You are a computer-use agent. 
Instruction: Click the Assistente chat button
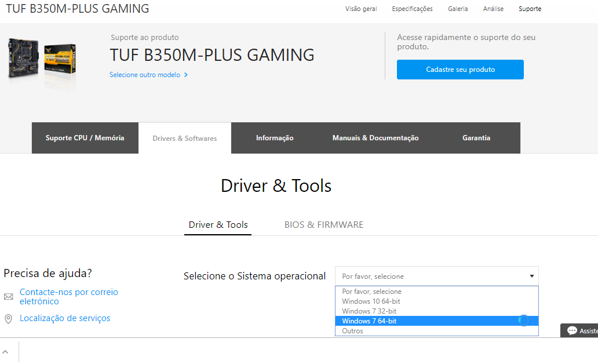tap(579, 330)
